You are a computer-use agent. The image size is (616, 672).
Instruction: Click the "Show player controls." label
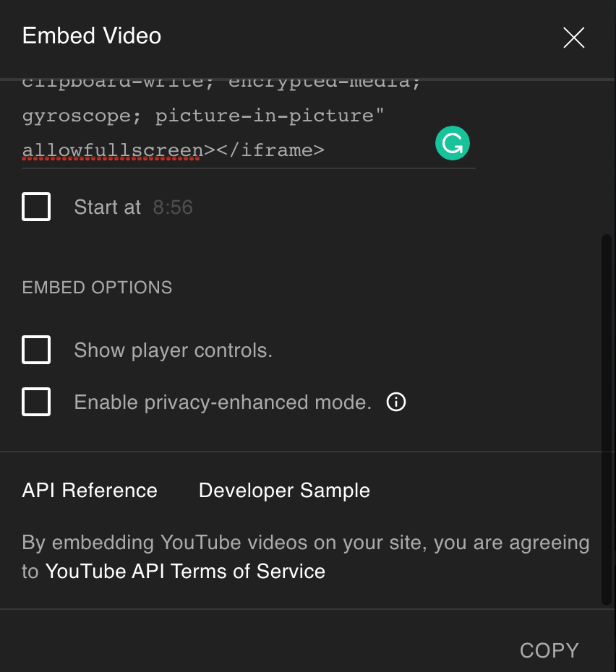173,350
